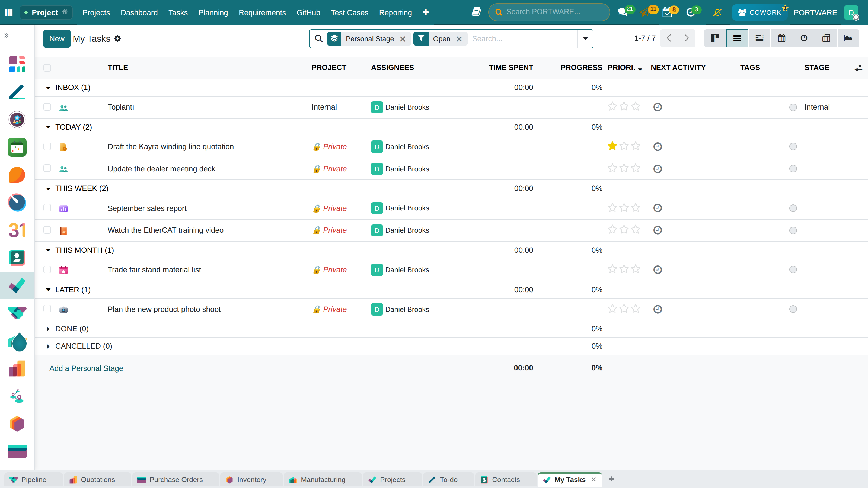The image size is (868, 488).
Task: Click the New task button
Action: point(57,39)
